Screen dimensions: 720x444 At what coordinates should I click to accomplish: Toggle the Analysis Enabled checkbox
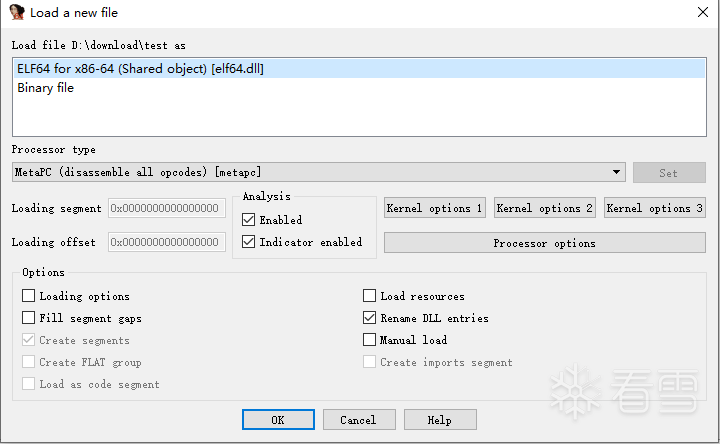tap(249, 220)
